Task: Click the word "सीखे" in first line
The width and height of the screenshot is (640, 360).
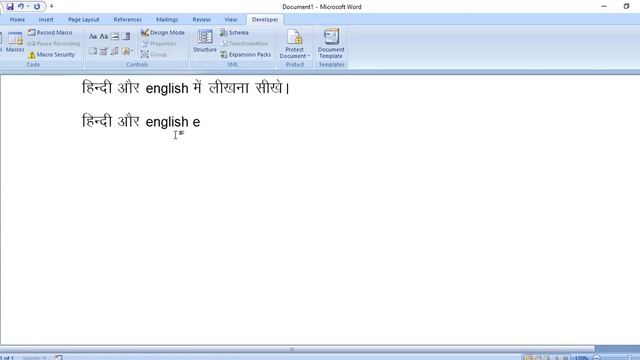Action: coord(269,87)
